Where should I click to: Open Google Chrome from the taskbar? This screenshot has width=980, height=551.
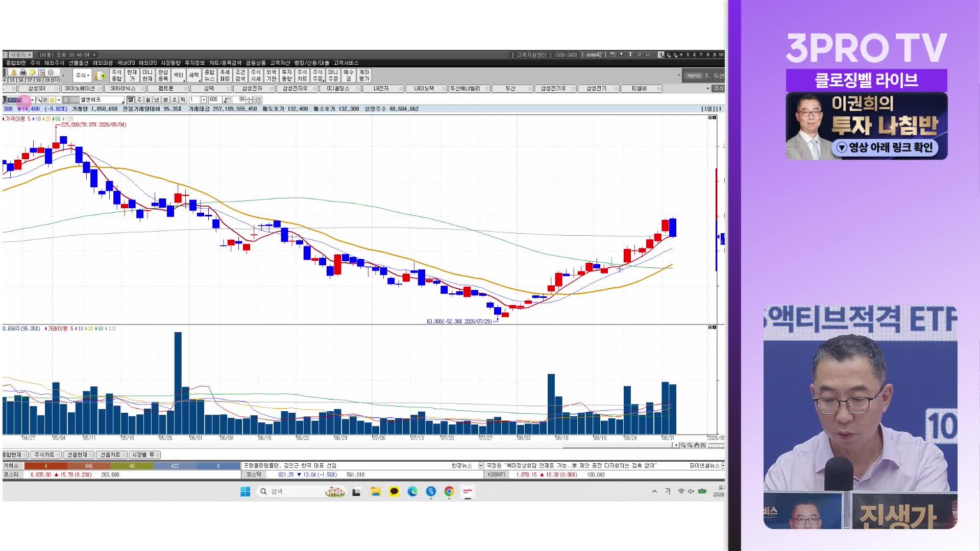pyautogui.click(x=449, y=491)
